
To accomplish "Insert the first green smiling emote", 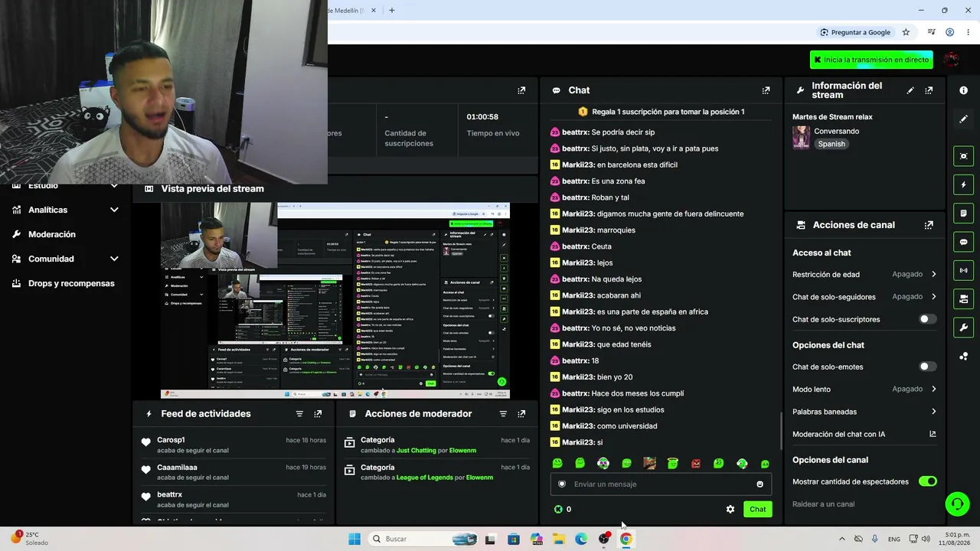I will [557, 463].
